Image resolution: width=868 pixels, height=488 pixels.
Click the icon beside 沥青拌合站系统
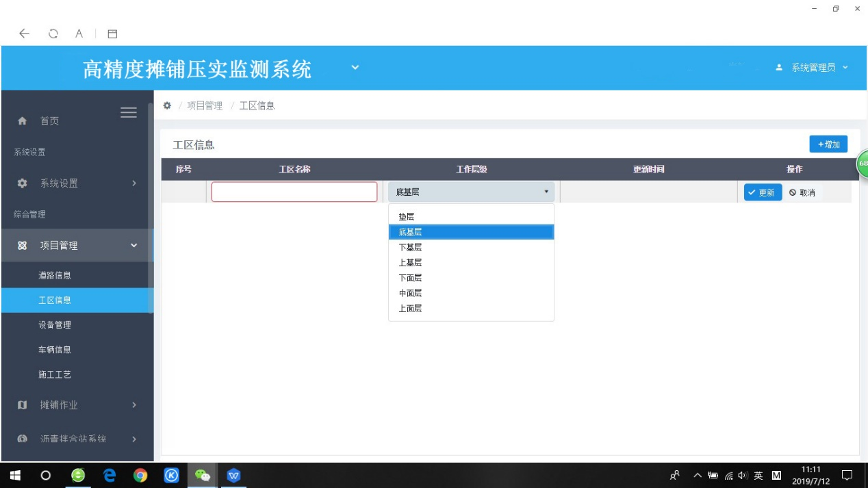(x=22, y=439)
